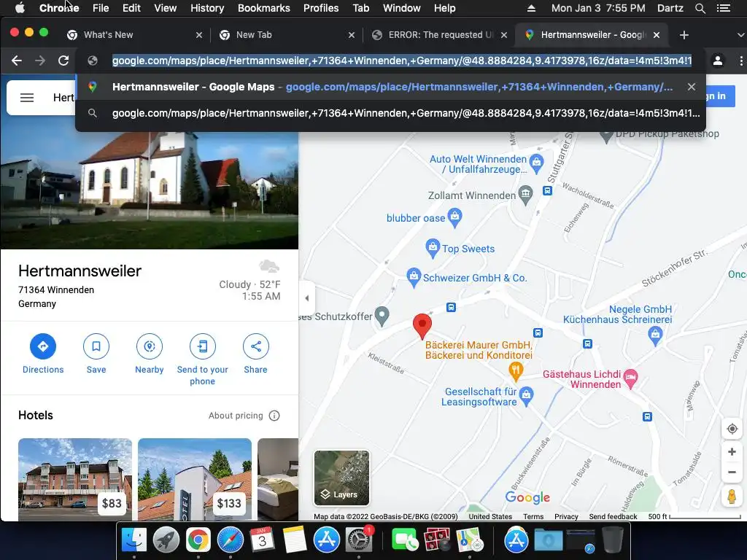Click the Schweizer GmbH & Co. marker
Viewport: 747px width, 560px height.
(x=414, y=277)
